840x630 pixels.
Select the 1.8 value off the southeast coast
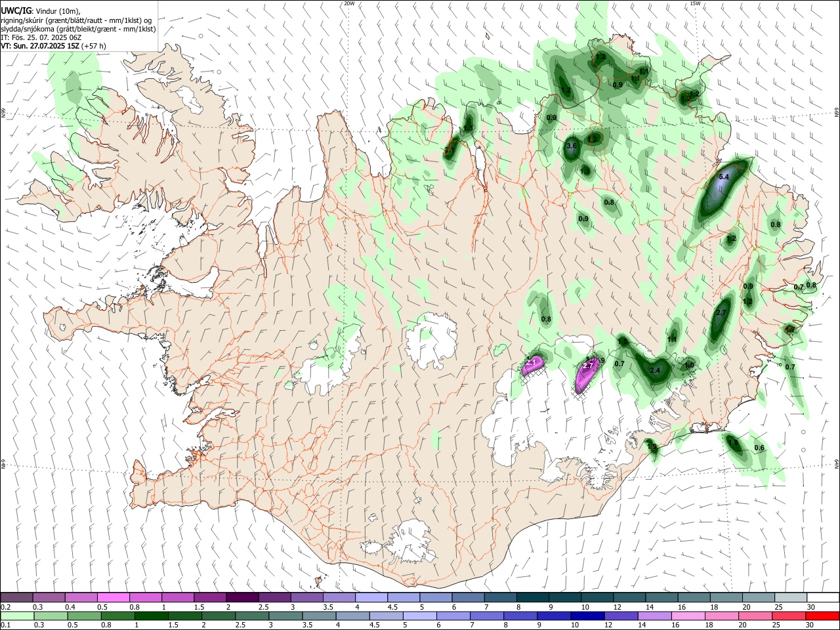pos(734,443)
